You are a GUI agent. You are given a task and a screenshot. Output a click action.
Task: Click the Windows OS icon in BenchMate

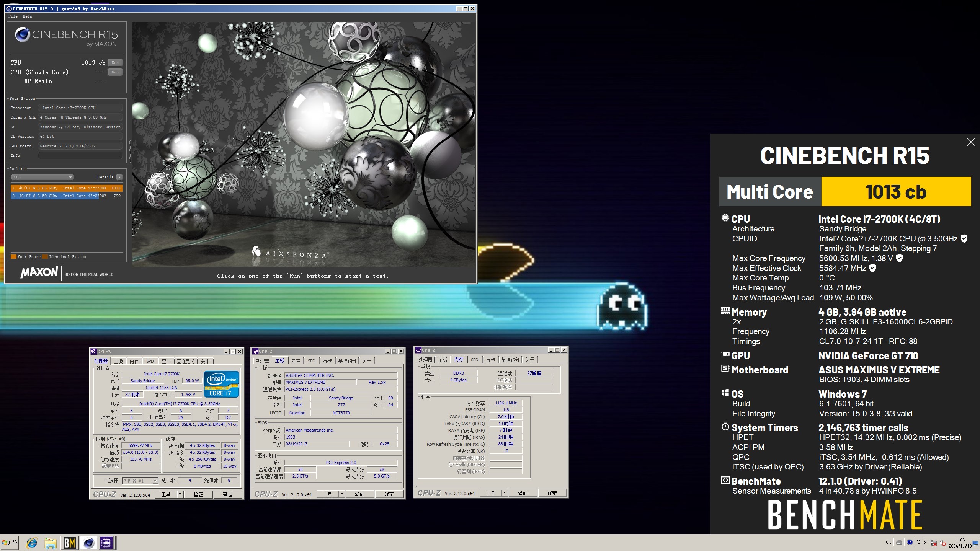click(725, 393)
